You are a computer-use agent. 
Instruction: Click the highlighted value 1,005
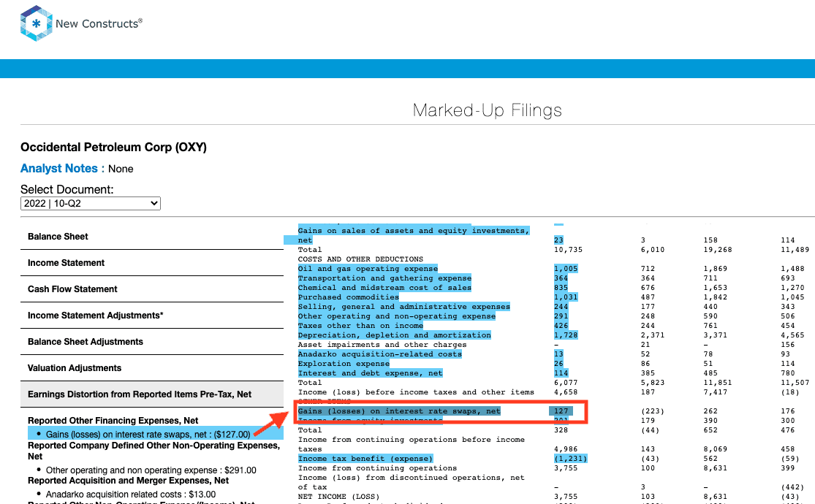pyautogui.click(x=566, y=269)
